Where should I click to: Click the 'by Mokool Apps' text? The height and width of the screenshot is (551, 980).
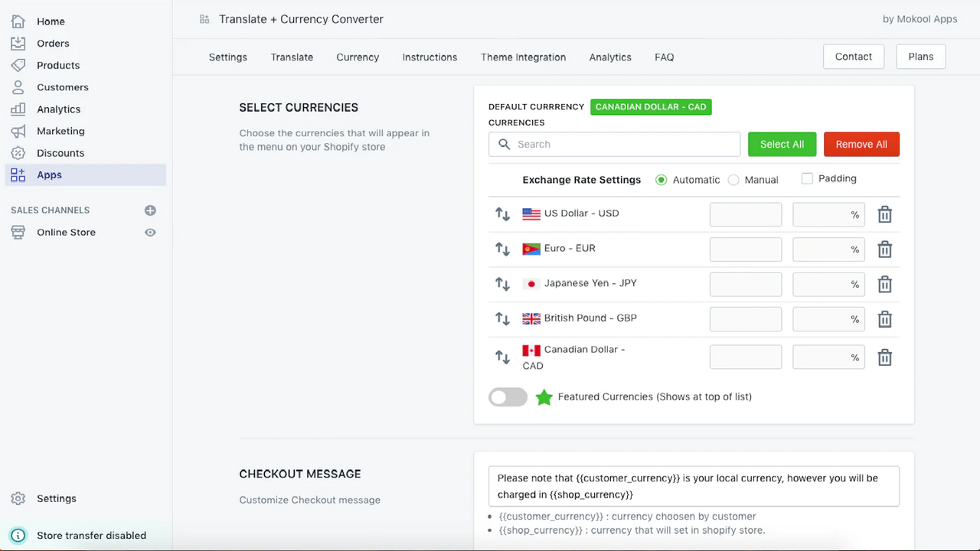(x=920, y=19)
